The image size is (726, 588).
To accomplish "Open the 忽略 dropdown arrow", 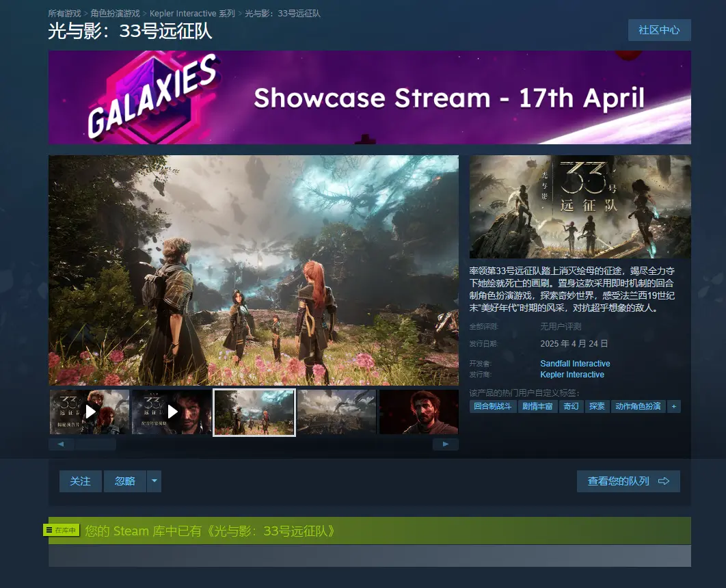I will (154, 481).
